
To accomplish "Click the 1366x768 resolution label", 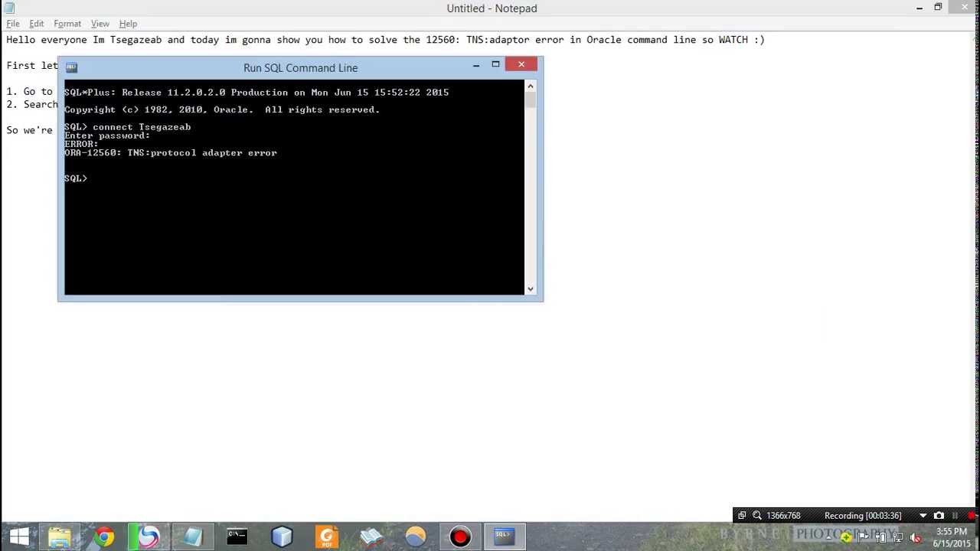I will pos(783,516).
